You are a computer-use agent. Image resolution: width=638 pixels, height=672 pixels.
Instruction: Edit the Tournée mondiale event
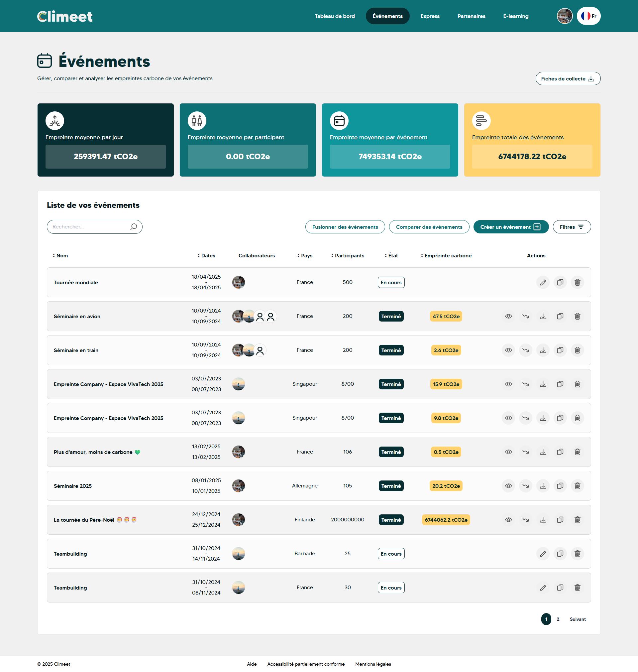[543, 282]
